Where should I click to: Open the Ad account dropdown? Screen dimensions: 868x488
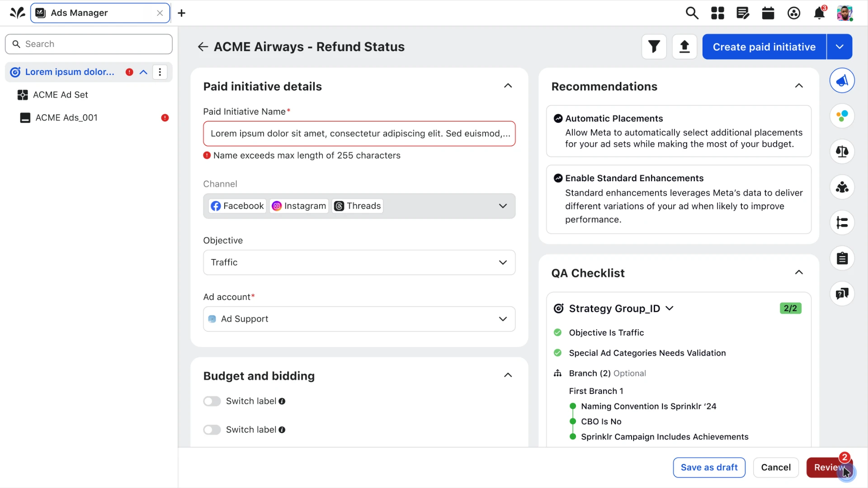(x=359, y=319)
